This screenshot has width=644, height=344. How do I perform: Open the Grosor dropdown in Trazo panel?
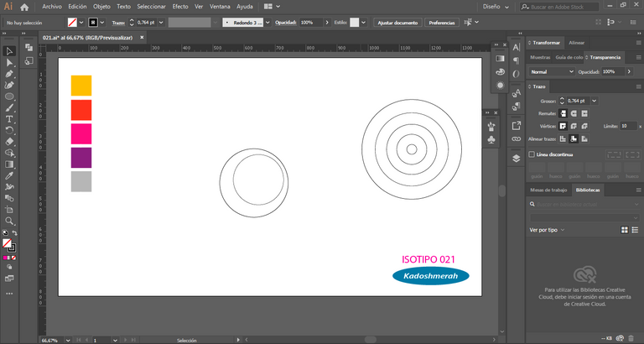point(594,101)
